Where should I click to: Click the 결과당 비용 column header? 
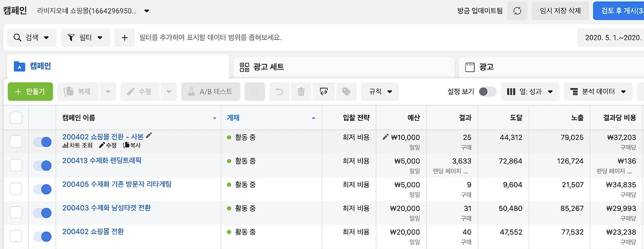[x=616, y=118]
